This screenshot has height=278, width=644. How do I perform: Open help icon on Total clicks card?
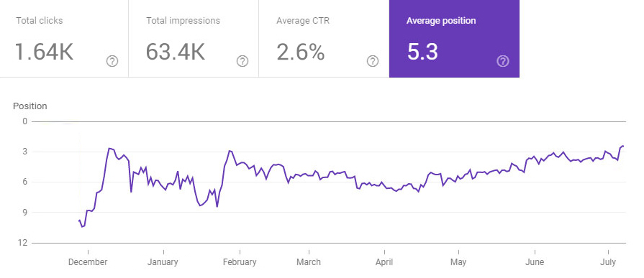point(112,62)
